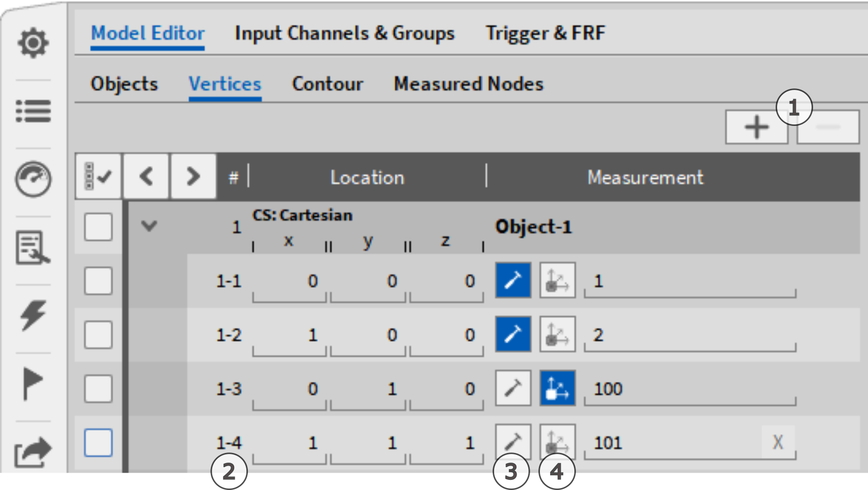Check the checkbox for vertex 1-2

[98, 335]
